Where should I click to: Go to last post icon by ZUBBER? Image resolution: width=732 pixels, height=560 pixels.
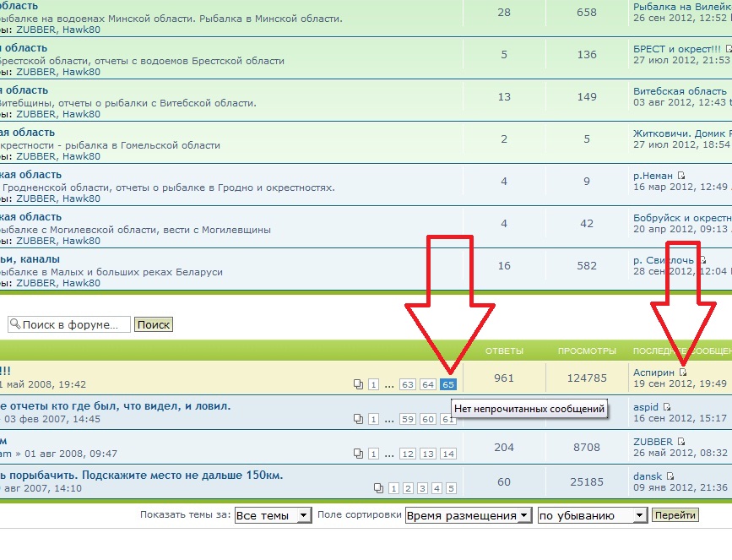pos(681,442)
